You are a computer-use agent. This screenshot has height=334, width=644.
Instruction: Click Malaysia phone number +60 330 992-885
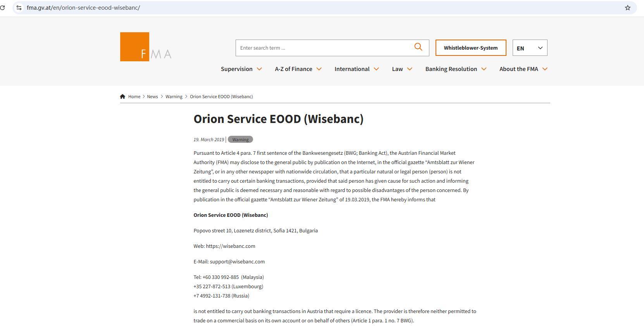pos(229,277)
